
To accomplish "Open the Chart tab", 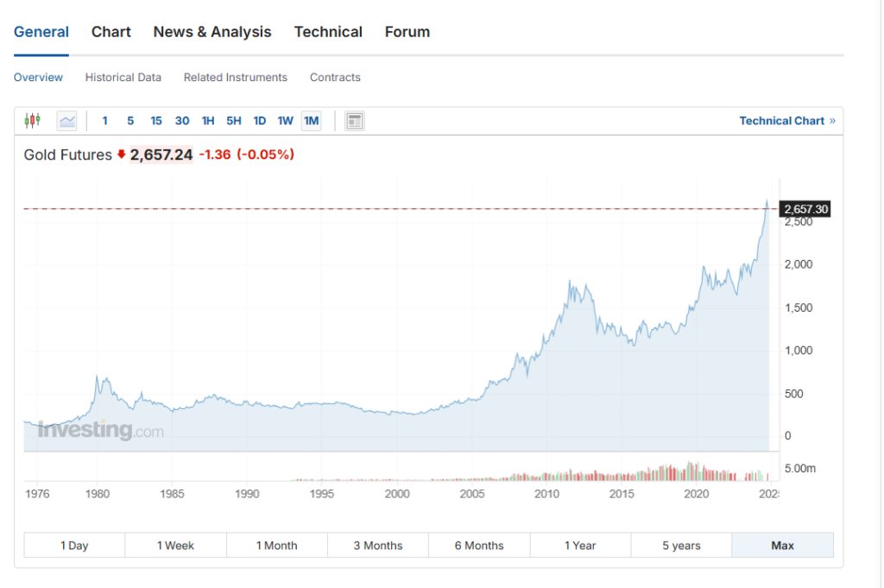I will pyautogui.click(x=111, y=32).
